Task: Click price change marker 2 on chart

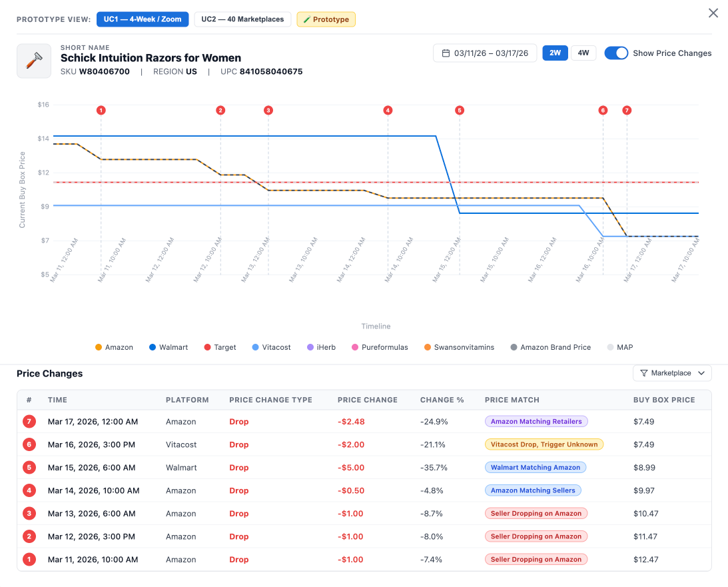Action: point(220,110)
